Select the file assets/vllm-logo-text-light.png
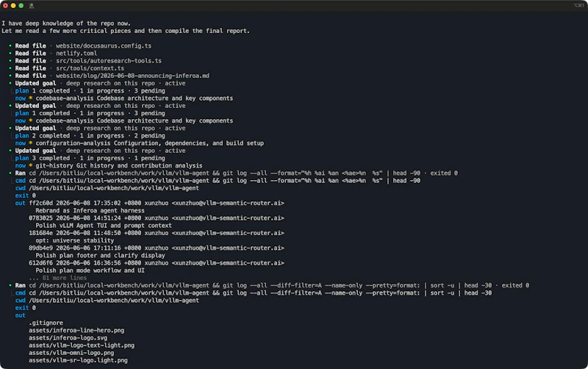This screenshot has width=588, height=369. [x=82, y=345]
